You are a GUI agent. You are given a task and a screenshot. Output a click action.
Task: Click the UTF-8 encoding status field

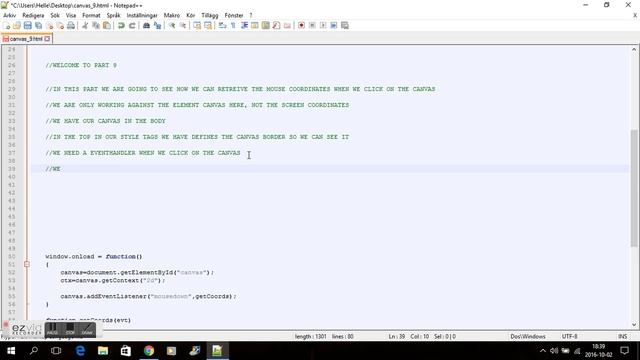tap(569, 336)
